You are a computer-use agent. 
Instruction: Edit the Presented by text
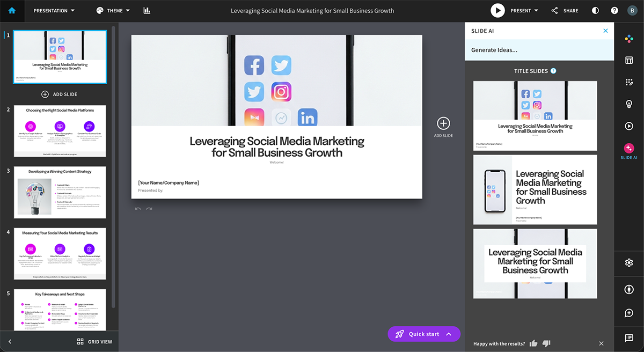click(151, 190)
